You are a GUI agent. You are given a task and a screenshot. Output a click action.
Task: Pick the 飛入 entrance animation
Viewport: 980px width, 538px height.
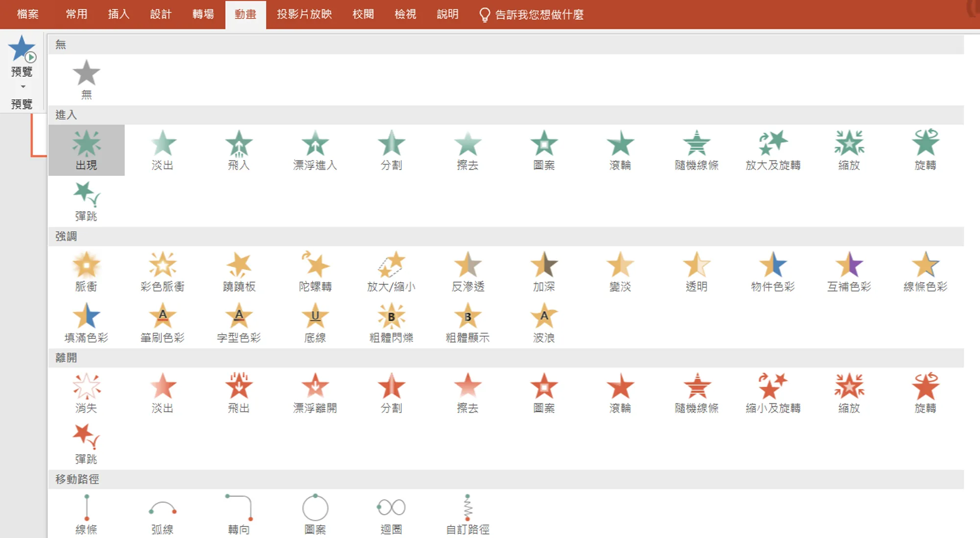239,150
